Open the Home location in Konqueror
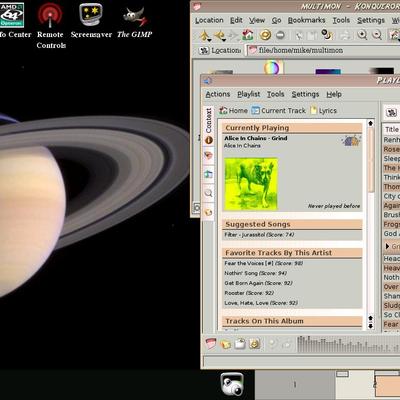This screenshot has width=400, height=400. click(x=248, y=35)
